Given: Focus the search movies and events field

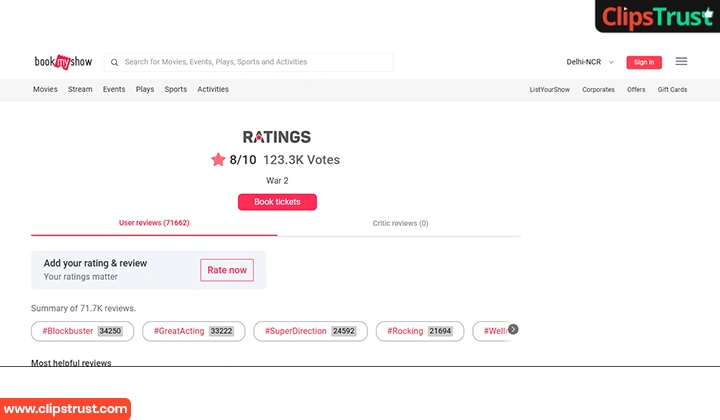Looking at the screenshot, I should [x=248, y=62].
